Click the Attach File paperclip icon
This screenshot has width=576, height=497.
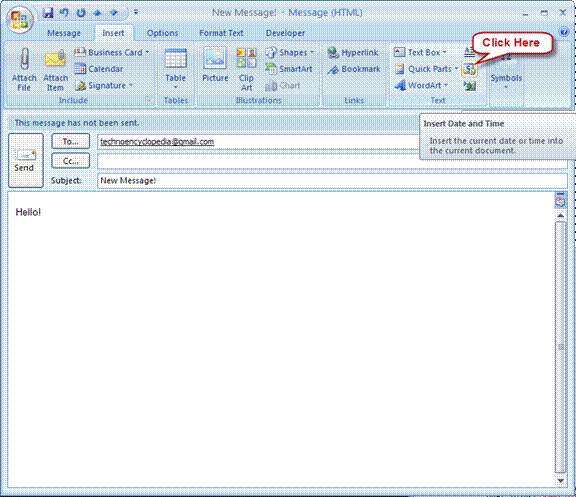tap(24, 59)
